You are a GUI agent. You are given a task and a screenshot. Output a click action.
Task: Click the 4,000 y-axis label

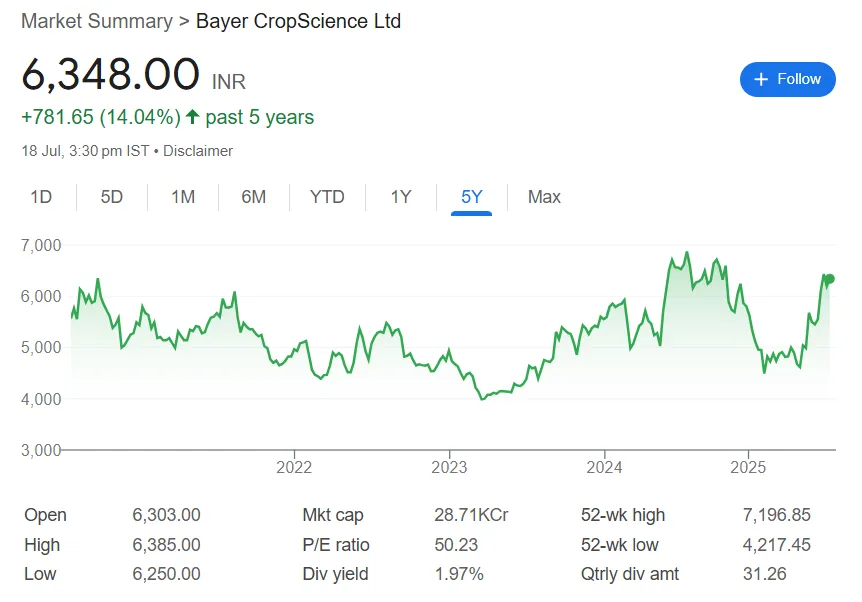pos(41,399)
